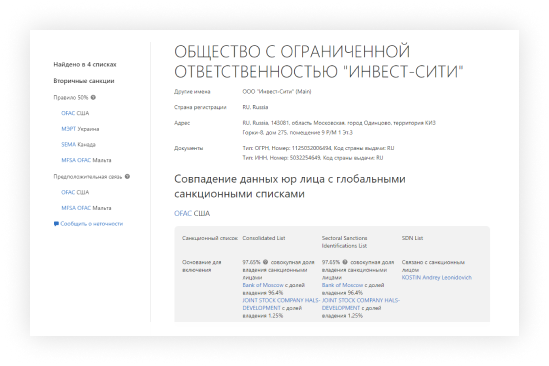Click help icon beside 97.65% under Sectoral Sanctions
549x366 pixels.
345,262
